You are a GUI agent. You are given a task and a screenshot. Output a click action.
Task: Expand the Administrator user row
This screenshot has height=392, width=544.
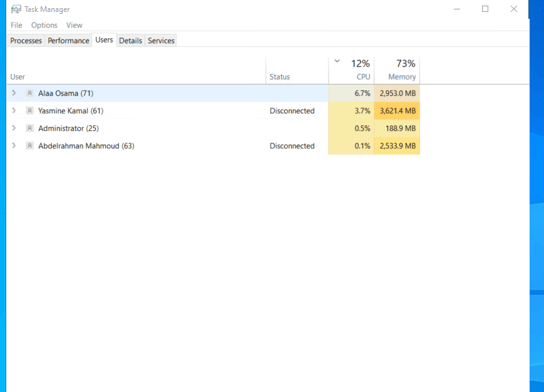pyautogui.click(x=14, y=128)
